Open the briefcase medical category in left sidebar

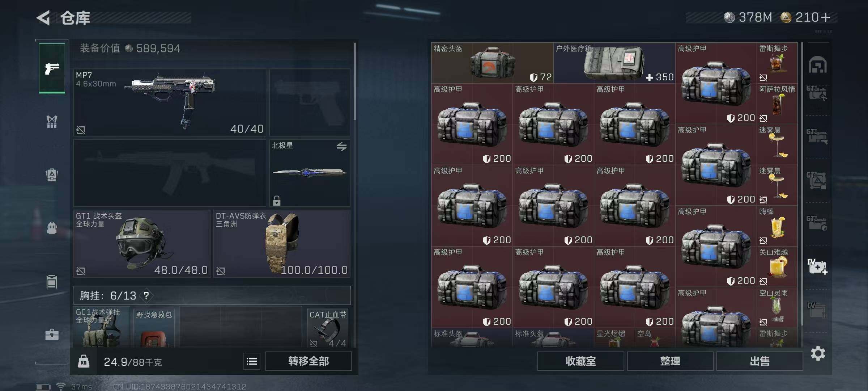(52, 335)
